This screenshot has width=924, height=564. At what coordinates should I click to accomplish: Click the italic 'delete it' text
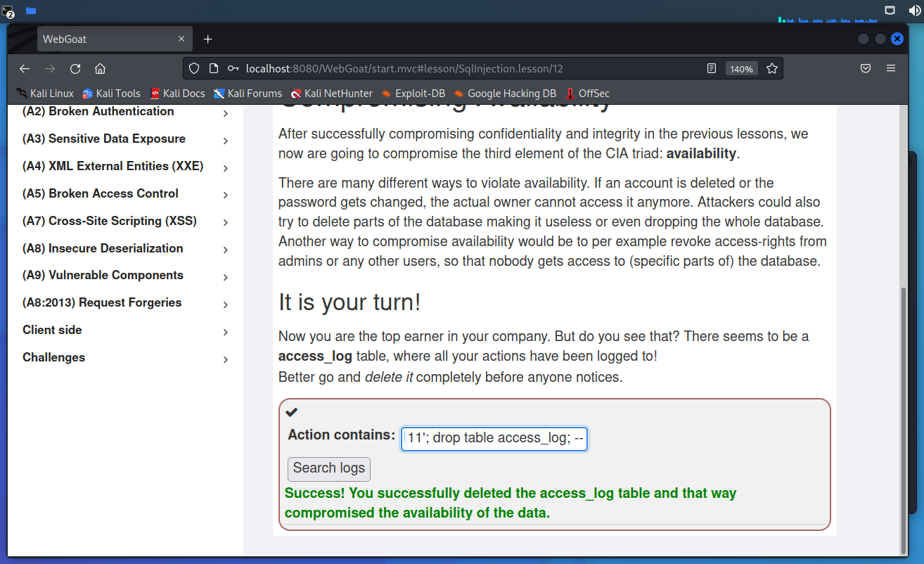tap(389, 377)
